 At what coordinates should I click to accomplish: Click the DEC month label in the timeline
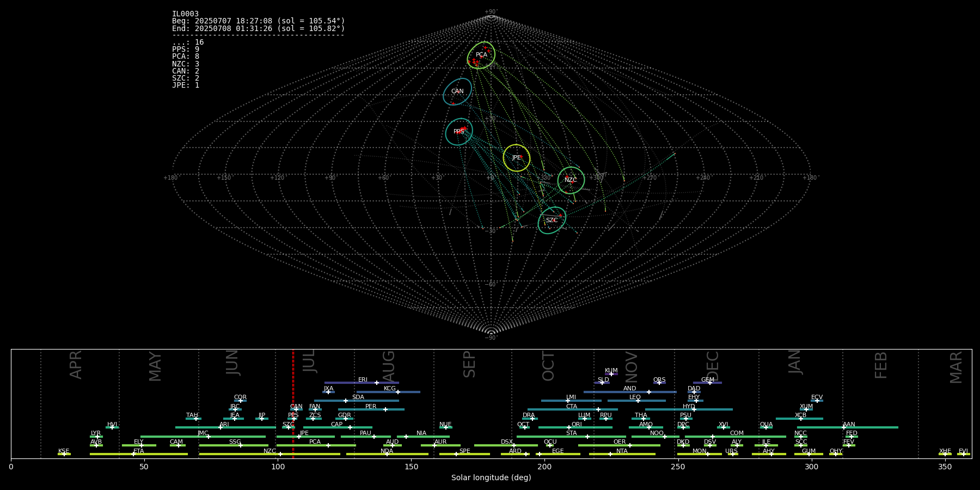tap(713, 366)
